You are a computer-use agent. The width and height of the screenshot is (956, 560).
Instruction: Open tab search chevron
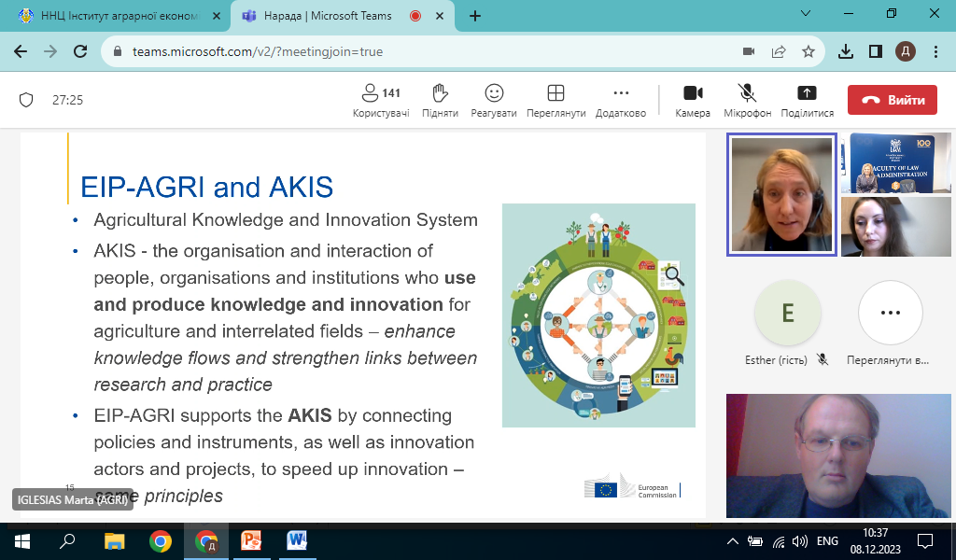[x=806, y=13]
